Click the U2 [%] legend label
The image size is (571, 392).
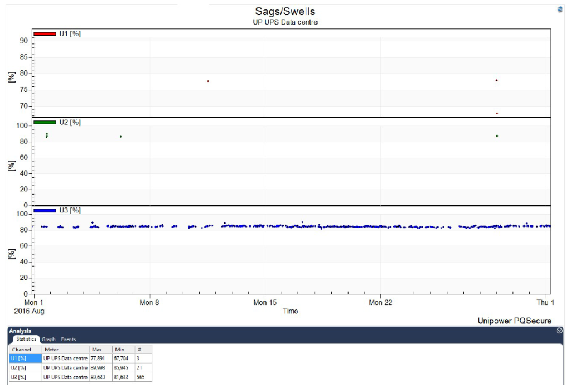click(x=70, y=123)
